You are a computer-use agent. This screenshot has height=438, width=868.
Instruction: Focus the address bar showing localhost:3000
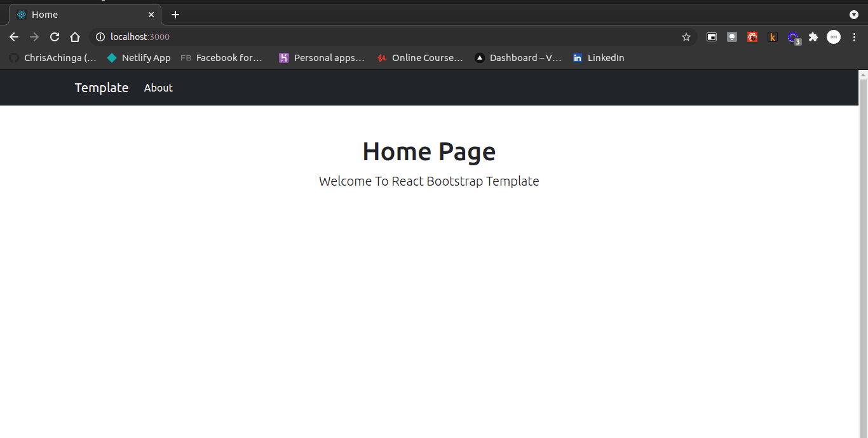(394, 37)
